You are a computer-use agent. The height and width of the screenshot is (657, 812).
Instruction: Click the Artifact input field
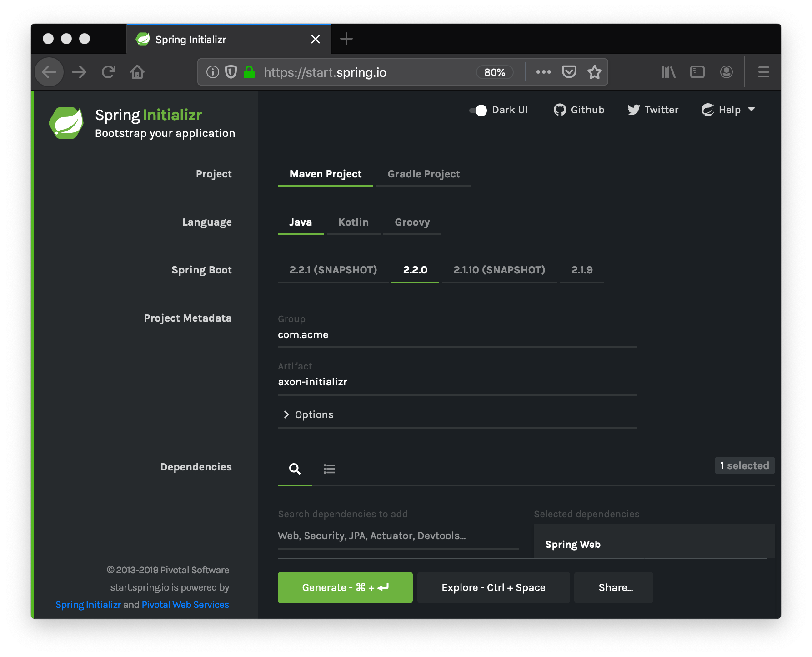(457, 382)
